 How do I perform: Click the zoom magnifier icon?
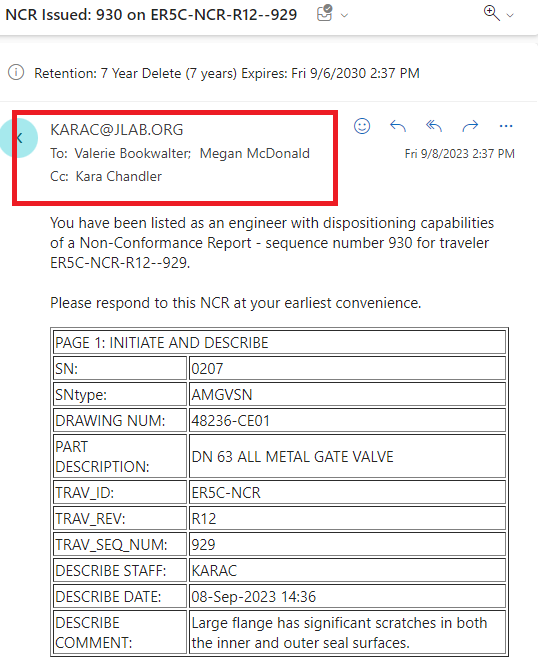pyautogui.click(x=491, y=13)
